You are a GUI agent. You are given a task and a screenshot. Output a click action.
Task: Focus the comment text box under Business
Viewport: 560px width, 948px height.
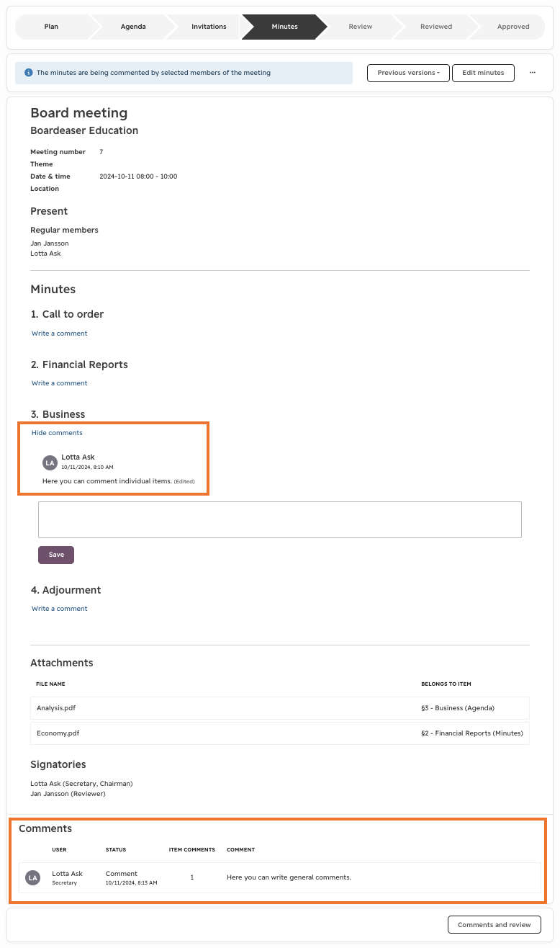pyautogui.click(x=280, y=519)
